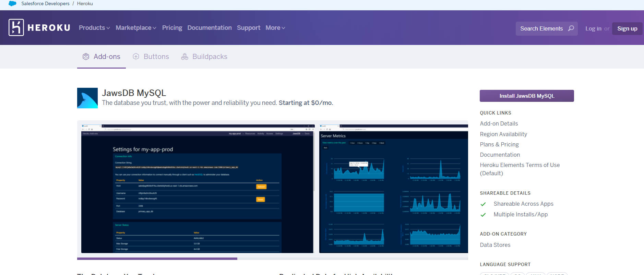
Task: Click checkmark beside Shareable Across Apps
Action: click(483, 204)
